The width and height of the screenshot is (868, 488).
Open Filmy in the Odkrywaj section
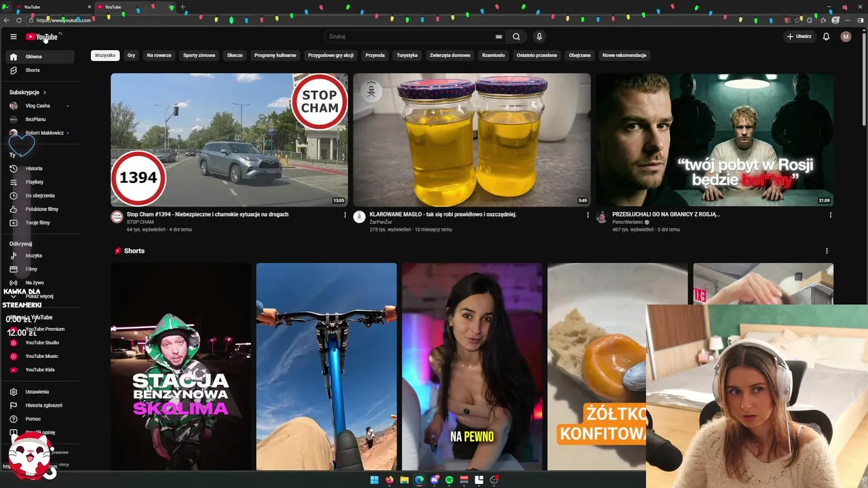coord(39,269)
